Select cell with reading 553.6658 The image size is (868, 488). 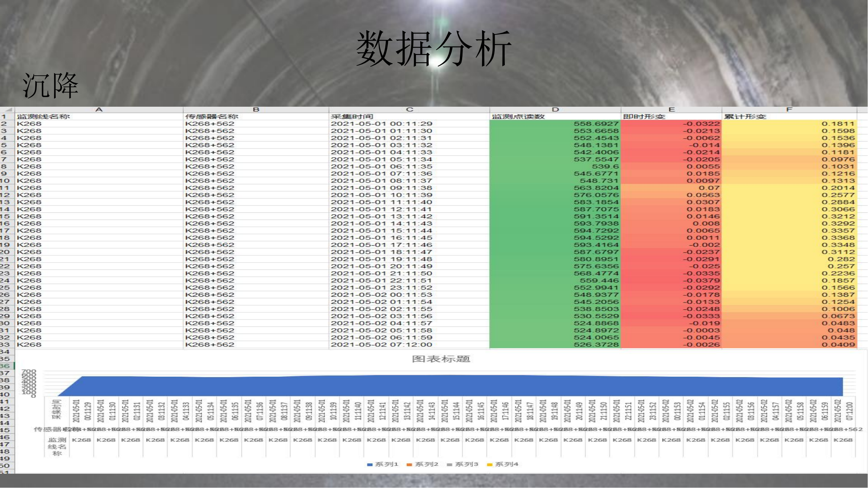click(555, 131)
